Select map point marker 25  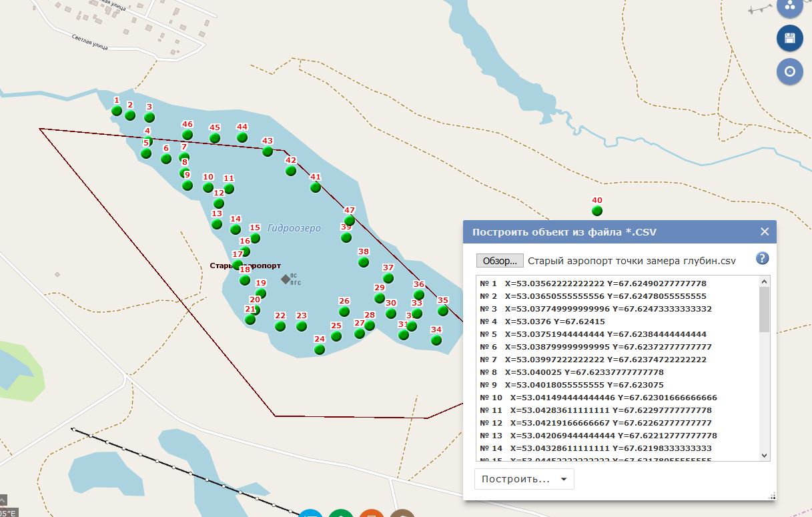click(336, 336)
